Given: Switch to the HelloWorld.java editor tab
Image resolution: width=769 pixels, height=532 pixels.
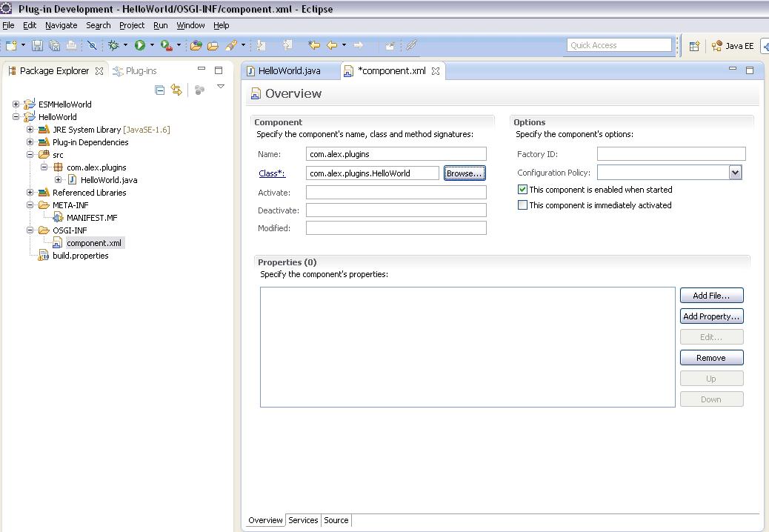Looking at the screenshot, I should coord(290,71).
